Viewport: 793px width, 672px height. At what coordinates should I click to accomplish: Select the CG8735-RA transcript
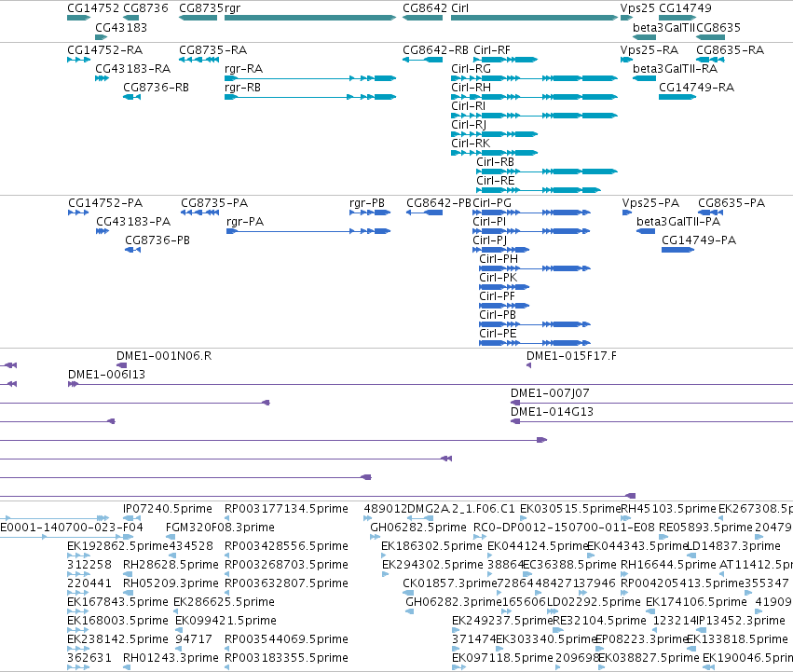click(198, 60)
